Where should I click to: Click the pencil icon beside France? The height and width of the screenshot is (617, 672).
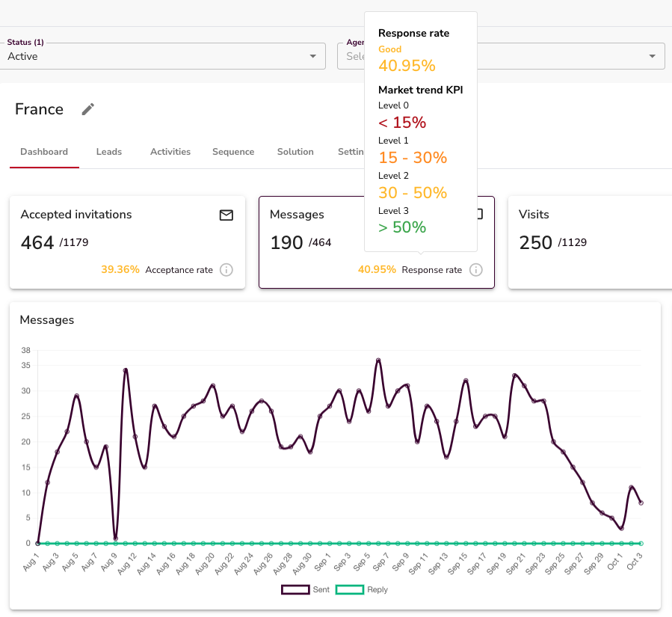click(88, 109)
